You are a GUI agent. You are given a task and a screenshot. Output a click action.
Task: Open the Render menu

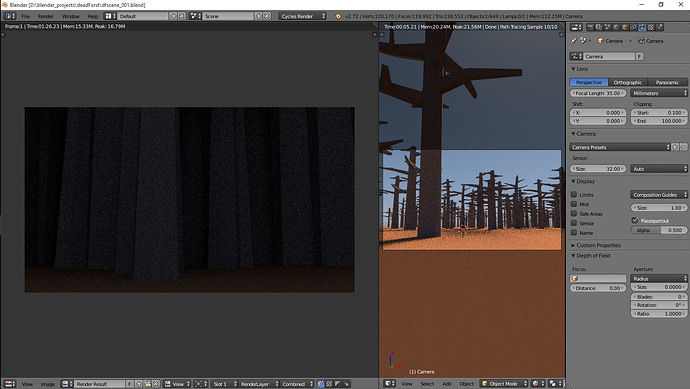(x=45, y=16)
